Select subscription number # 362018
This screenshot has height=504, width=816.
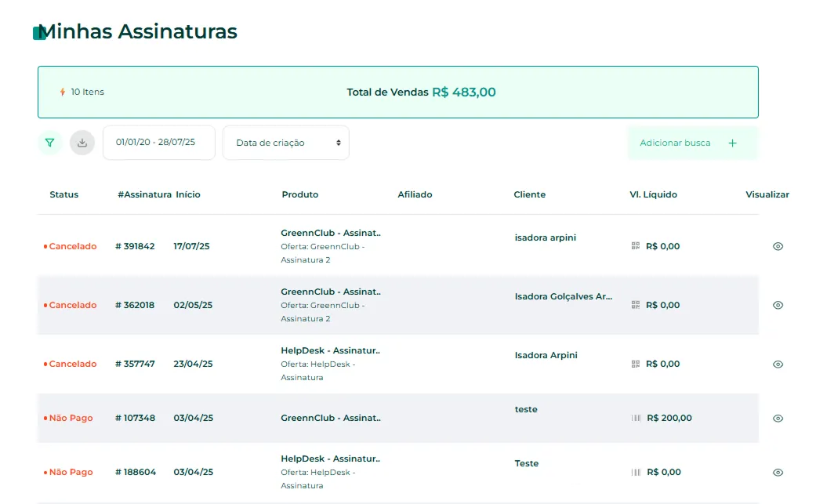[135, 305]
